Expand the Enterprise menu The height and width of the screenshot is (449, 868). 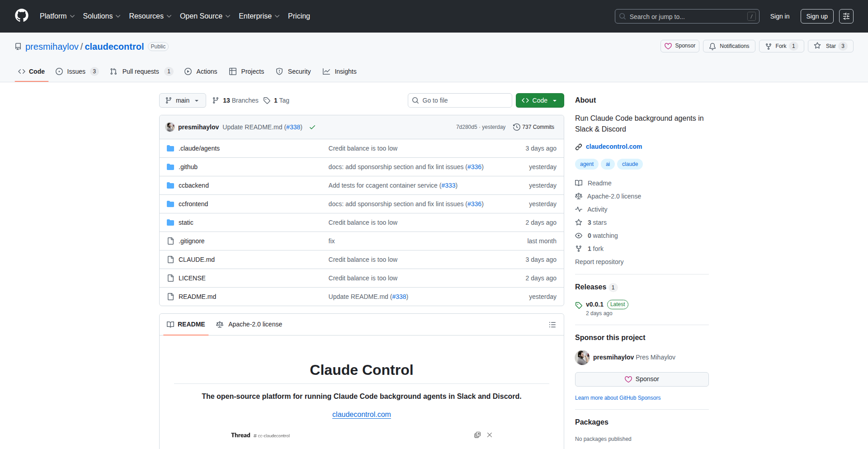coord(259,16)
